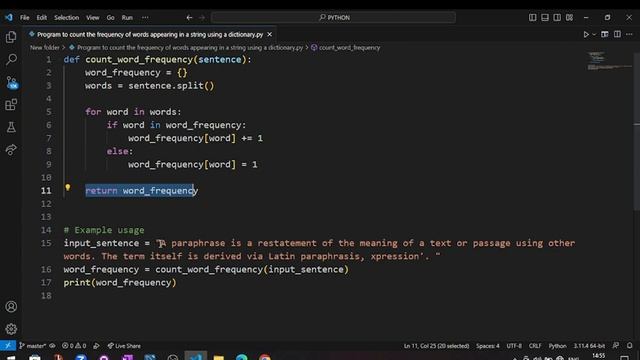
Task: Click 'print(word_frequency)' on line 17
Action: (x=120, y=282)
